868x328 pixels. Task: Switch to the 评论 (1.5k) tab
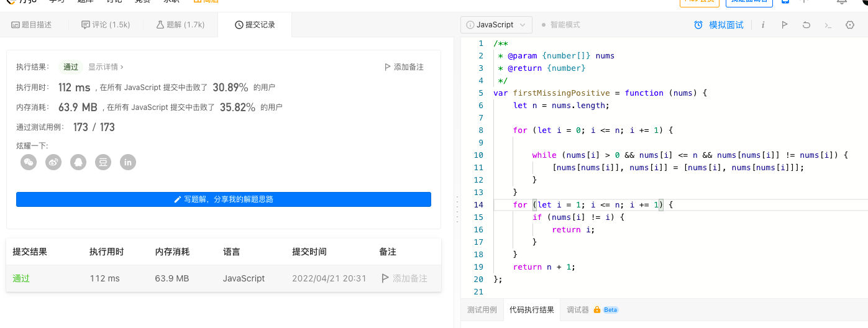(106, 25)
